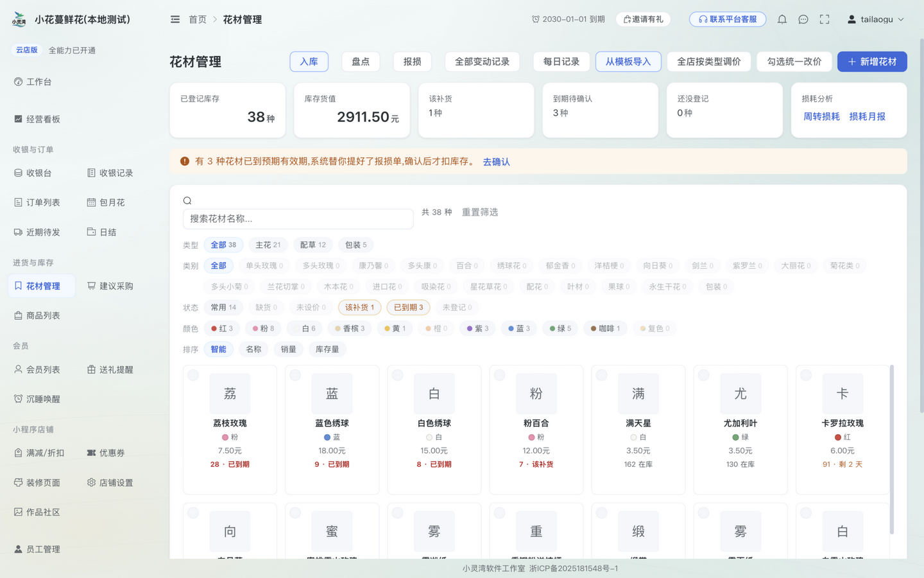Follow the 去确认 link
The width and height of the screenshot is (924, 578).
coord(496,162)
